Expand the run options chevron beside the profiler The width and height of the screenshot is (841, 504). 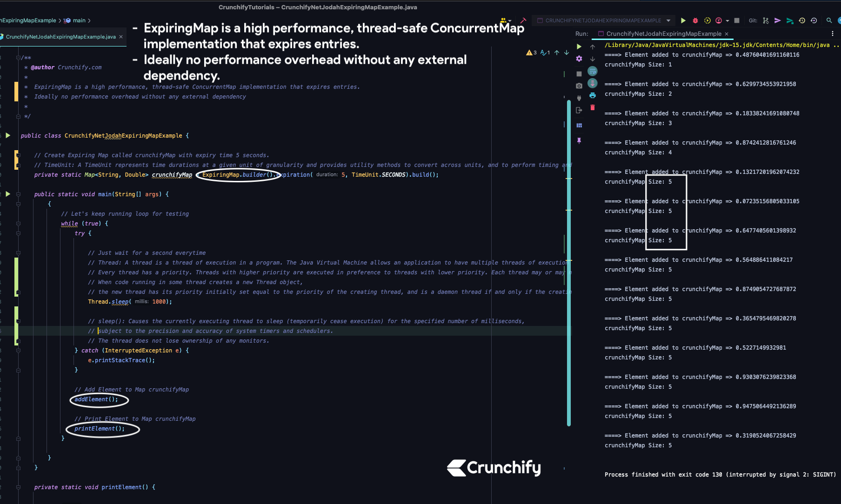(x=727, y=20)
